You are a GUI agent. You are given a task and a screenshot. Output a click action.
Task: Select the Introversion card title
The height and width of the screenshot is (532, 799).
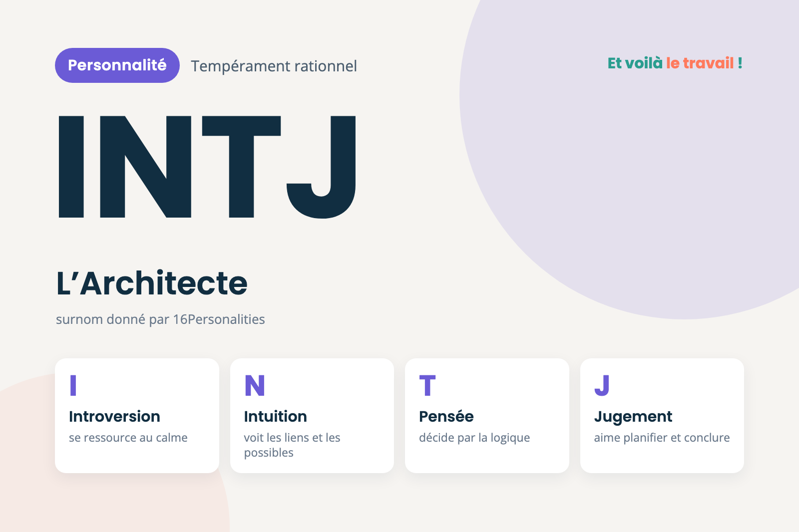coord(114,416)
